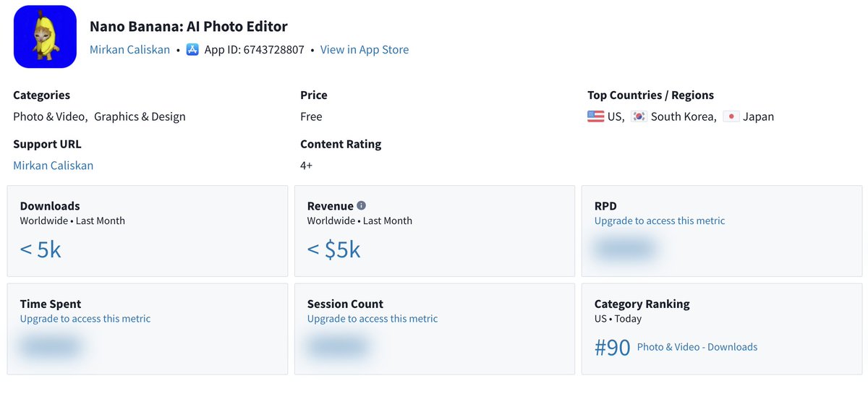Click the App Store icon beside App ID

coord(192,50)
